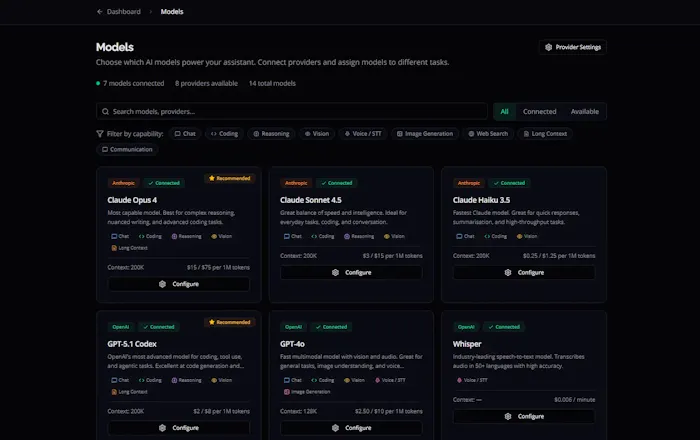Configure the Whisper model

click(524, 416)
